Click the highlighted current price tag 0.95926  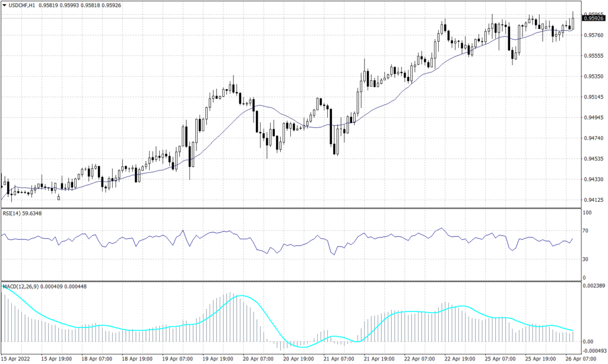click(594, 19)
